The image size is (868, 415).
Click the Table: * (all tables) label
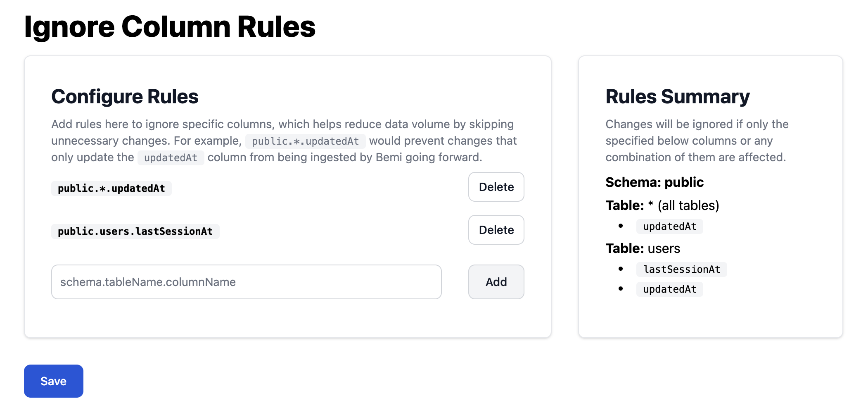tap(662, 205)
